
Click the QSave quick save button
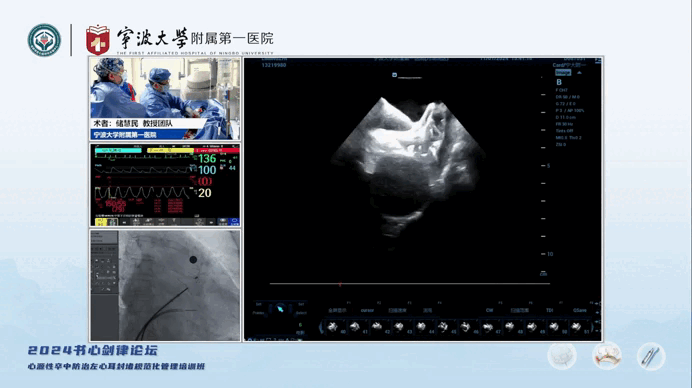pos(580,310)
